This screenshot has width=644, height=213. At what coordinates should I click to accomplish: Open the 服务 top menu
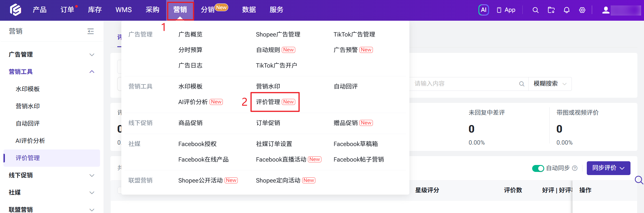(277, 10)
